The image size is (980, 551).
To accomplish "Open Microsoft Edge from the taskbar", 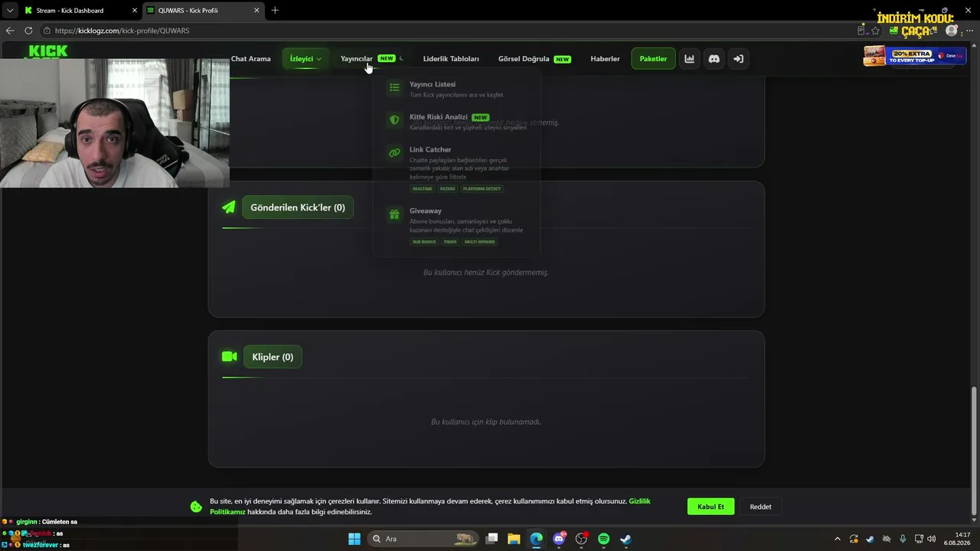I will (536, 539).
